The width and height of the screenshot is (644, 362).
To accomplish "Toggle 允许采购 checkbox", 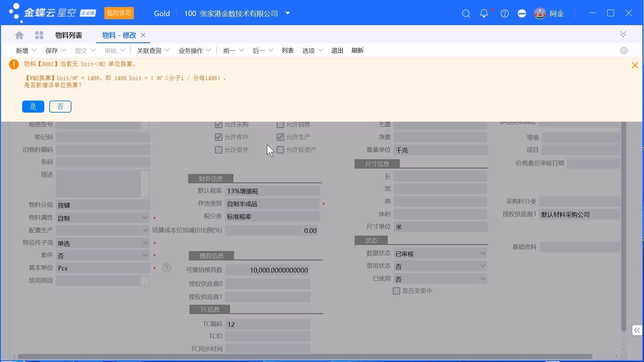I will point(219,124).
